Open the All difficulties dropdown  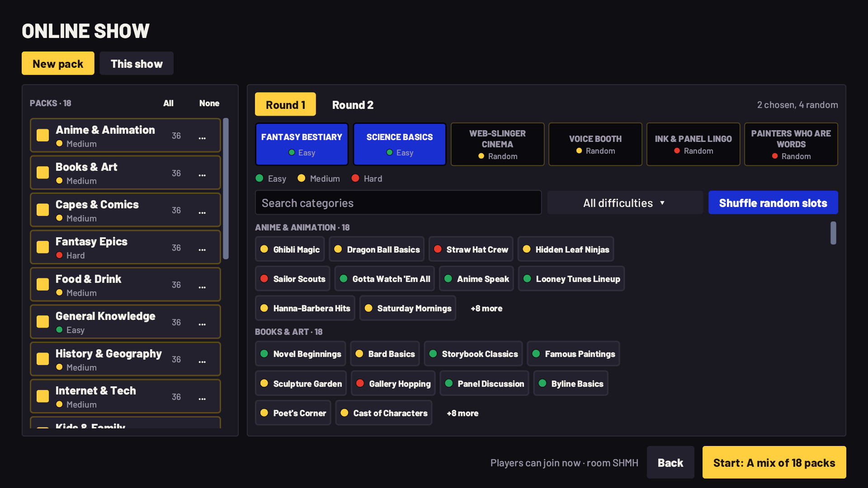[x=625, y=203]
